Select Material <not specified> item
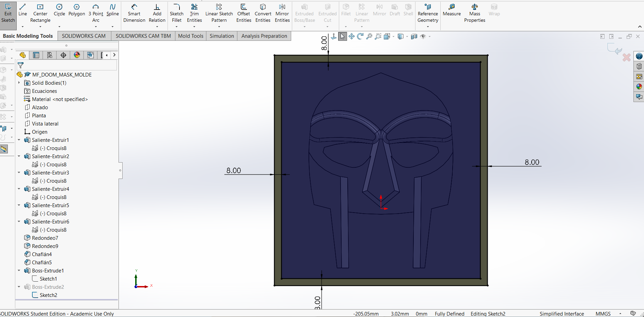 click(60, 99)
